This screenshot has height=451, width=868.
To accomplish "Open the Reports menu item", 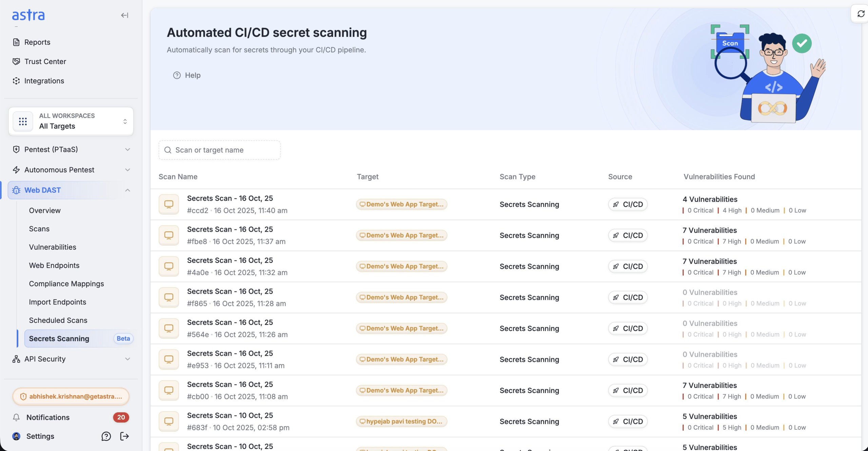I will pyautogui.click(x=37, y=42).
